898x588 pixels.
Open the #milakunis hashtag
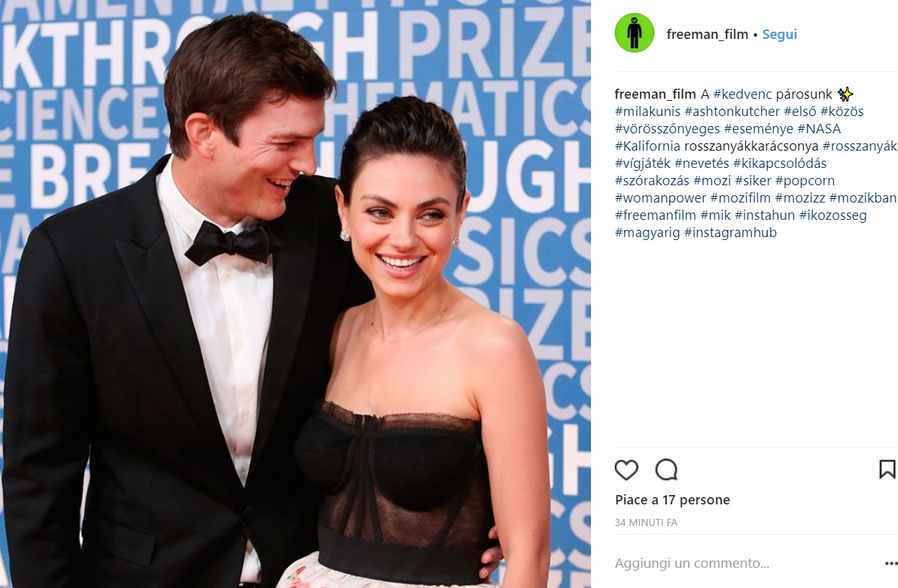(647, 112)
